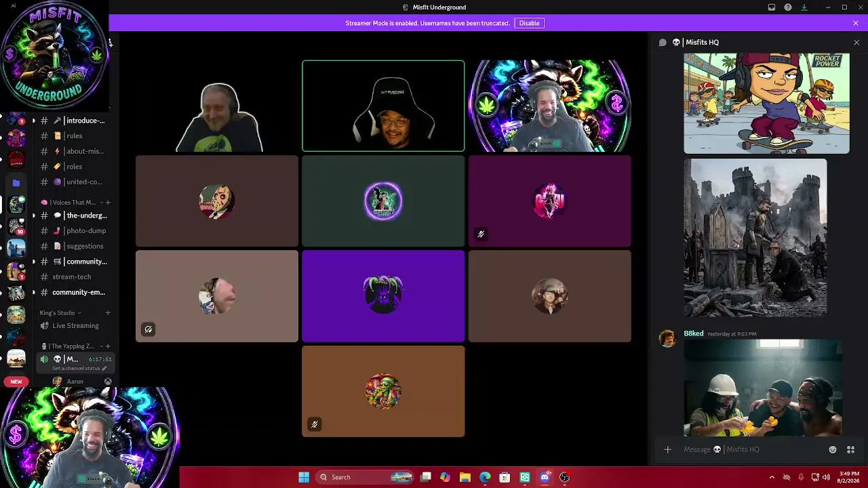Click Set a channel status text
Viewport: 868px width, 488px height.
click(x=76, y=369)
